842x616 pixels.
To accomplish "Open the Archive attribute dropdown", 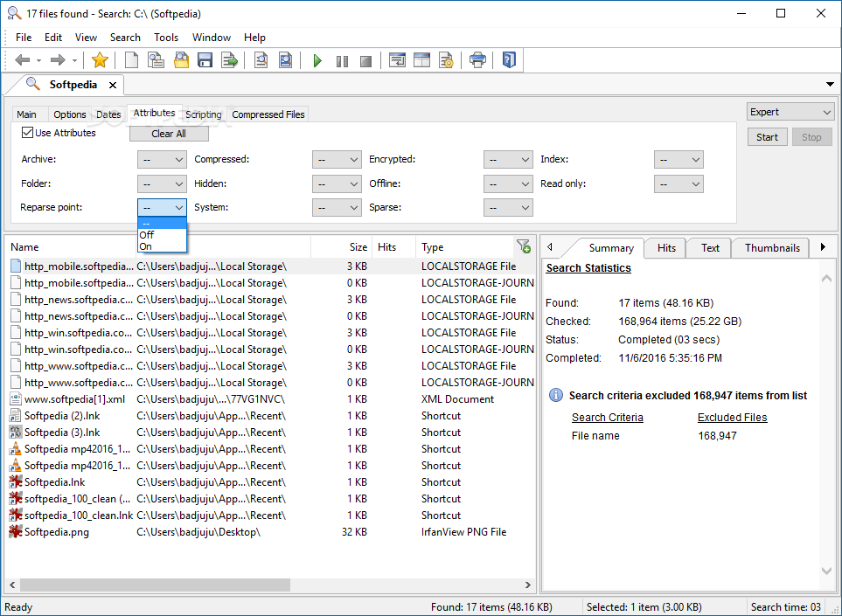I will [162, 159].
